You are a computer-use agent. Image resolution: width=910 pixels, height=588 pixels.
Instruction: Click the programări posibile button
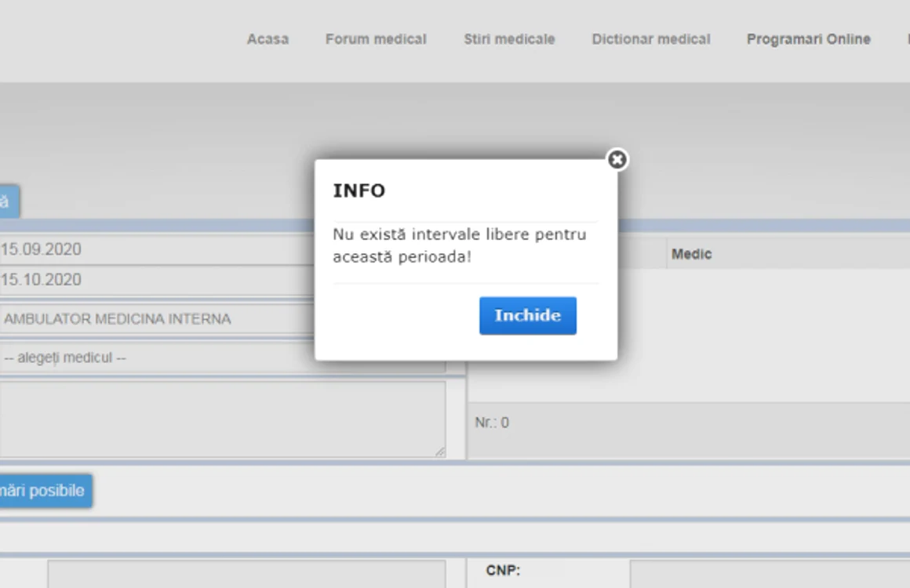pos(45,491)
